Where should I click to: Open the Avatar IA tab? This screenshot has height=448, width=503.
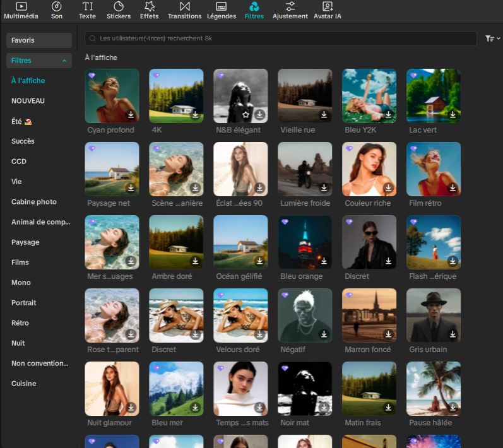pyautogui.click(x=327, y=11)
